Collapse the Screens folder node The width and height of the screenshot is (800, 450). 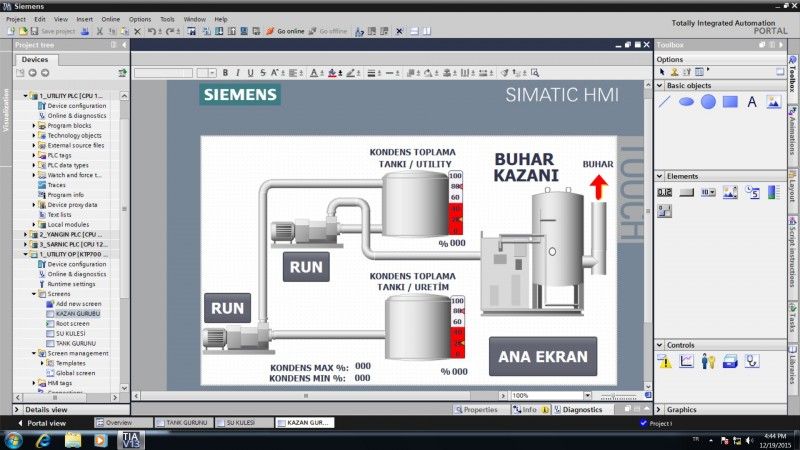tap(34, 294)
